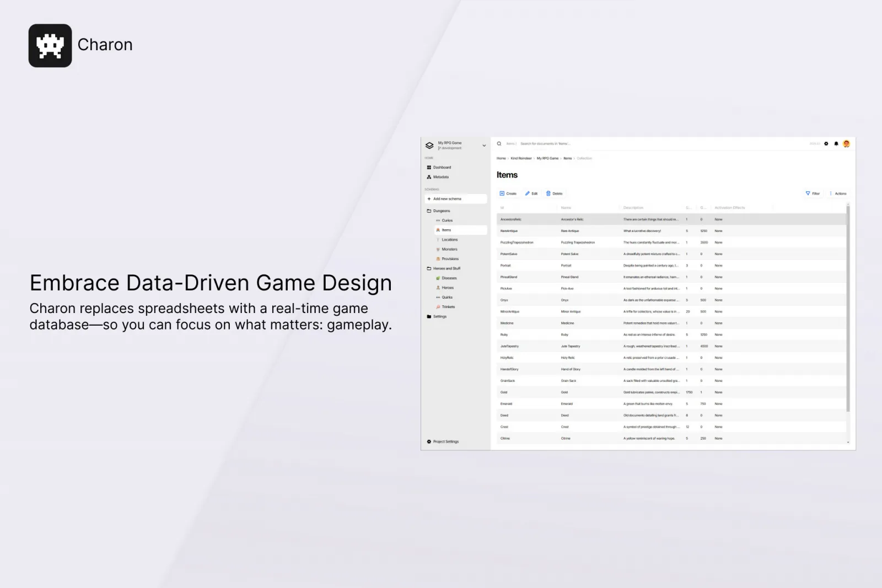
Task: Expand the Settings folder
Action: [x=429, y=316]
